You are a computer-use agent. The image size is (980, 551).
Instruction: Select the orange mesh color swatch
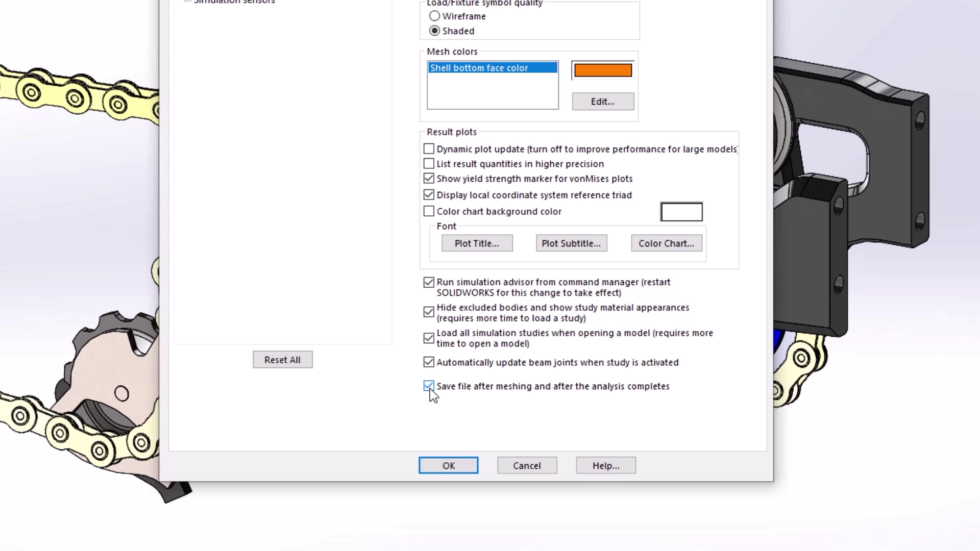602,69
